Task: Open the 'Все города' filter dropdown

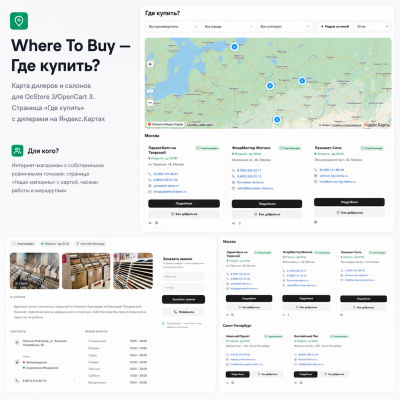Action: [229, 26]
